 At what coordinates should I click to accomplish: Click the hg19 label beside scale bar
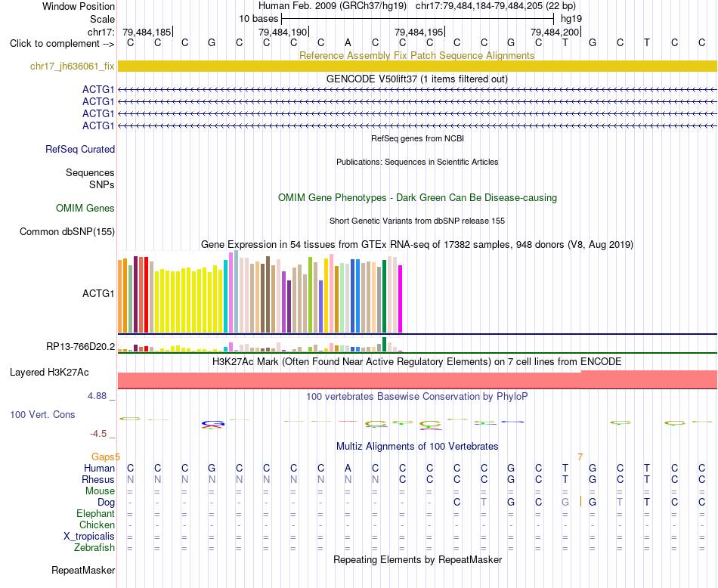pos(571,19)
